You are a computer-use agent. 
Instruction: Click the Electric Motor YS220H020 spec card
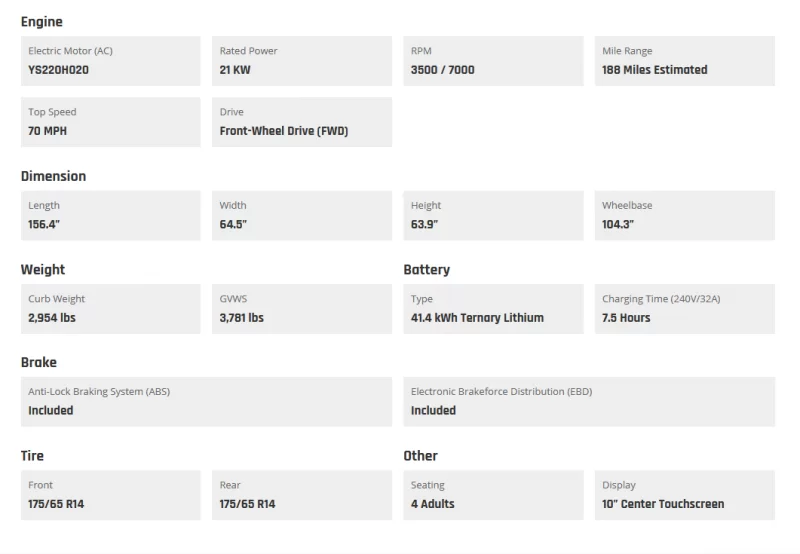click(110, 61)
